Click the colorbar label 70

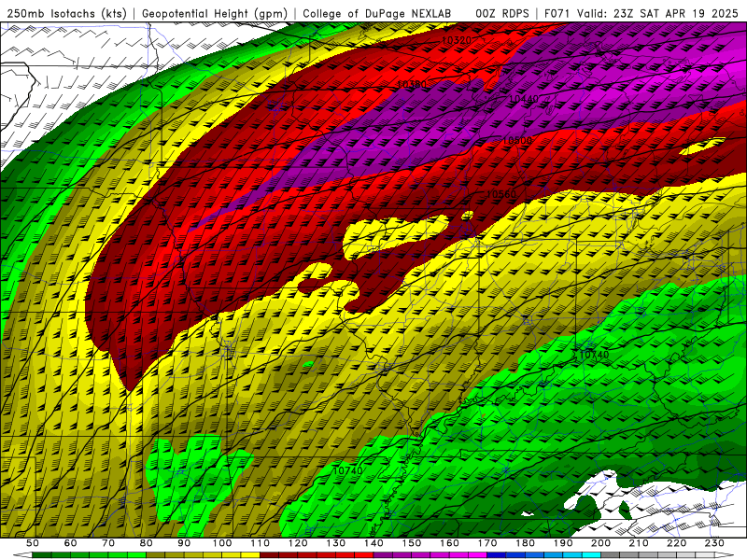click(108, 543)
